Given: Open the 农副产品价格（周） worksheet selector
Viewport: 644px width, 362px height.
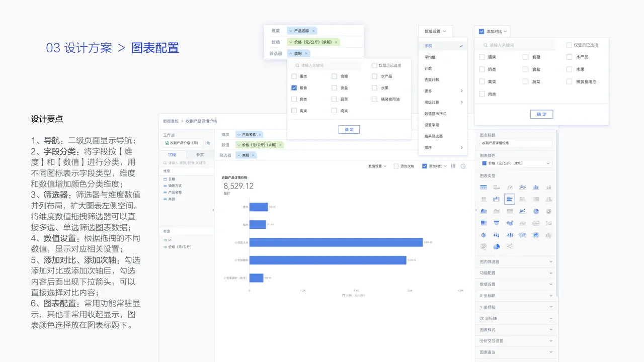Looking at the screenshot, I should pos(183,143).
